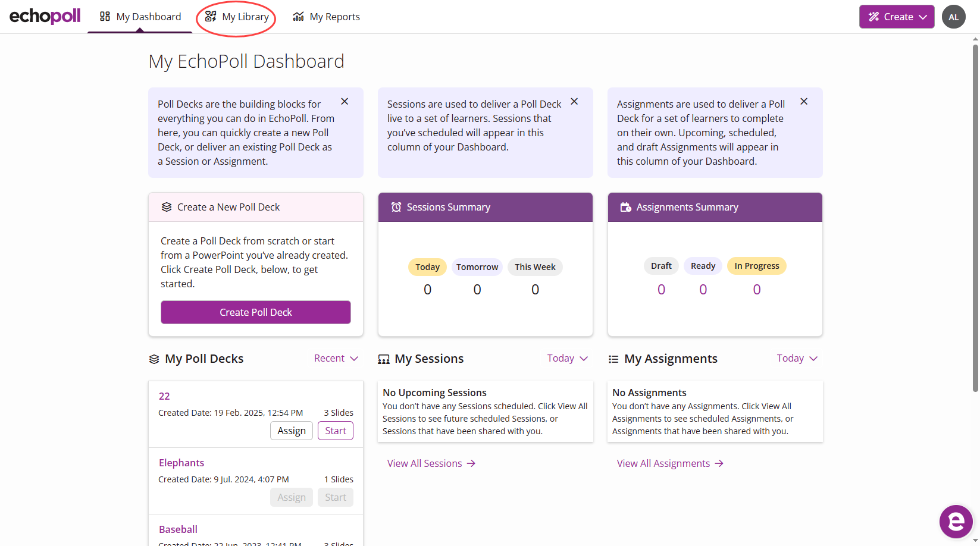Viewport: 980px width, 546px height.
Task: Dismiss the Poll Decks info card
Action: 345,102
